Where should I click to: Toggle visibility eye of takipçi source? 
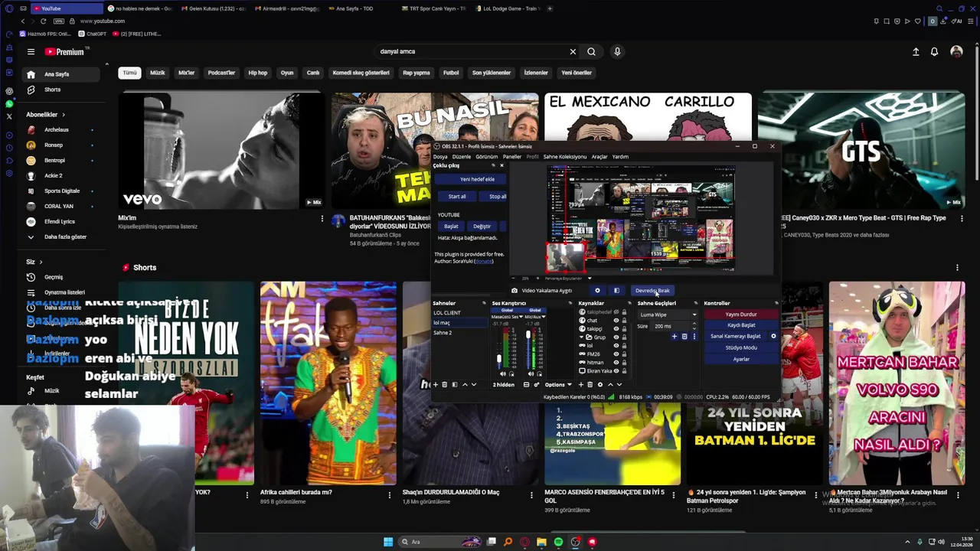click(x=616, y=328)
